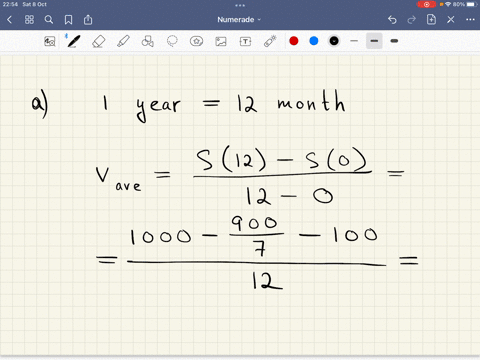Tap the screen recording indicator
This screenshot has height=360, width=480.
[426, 4]
